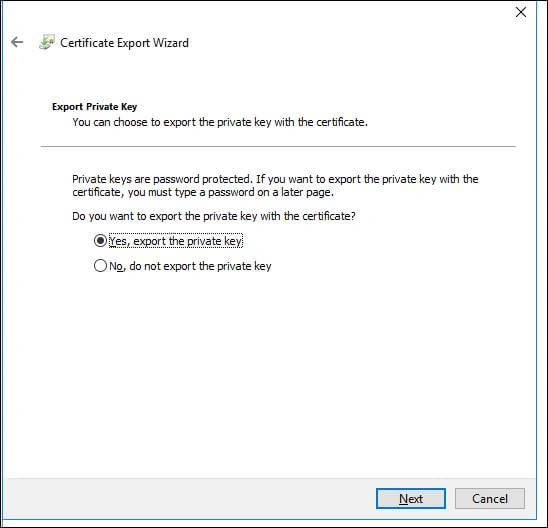Click 'Certificate Export Wizard' title text

pos(124,43)
